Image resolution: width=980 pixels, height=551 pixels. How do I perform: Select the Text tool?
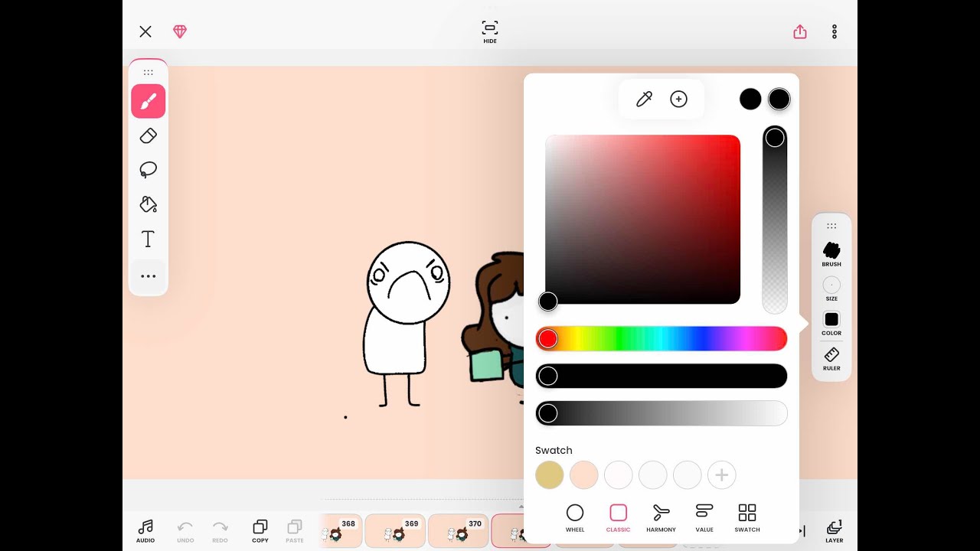click(x=149, y=240)
